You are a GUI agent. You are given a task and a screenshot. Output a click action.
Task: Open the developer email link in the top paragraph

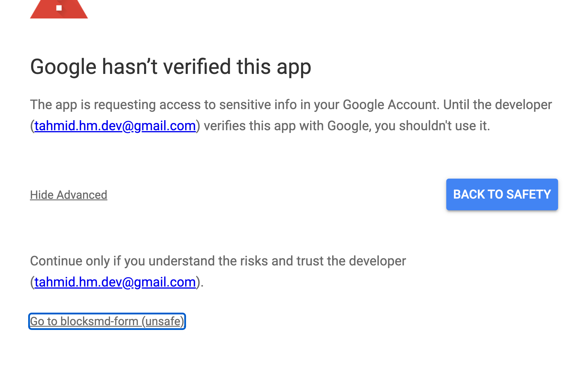(115, 126)
